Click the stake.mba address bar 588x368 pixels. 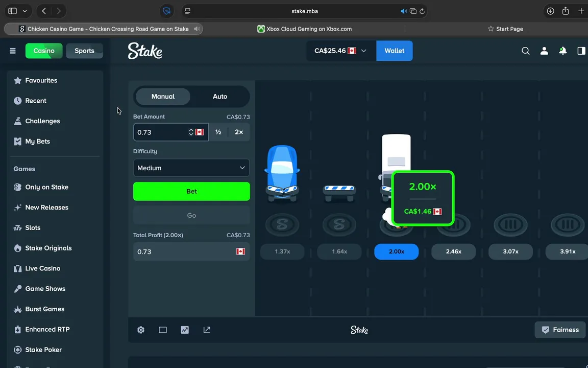[305, 11]
